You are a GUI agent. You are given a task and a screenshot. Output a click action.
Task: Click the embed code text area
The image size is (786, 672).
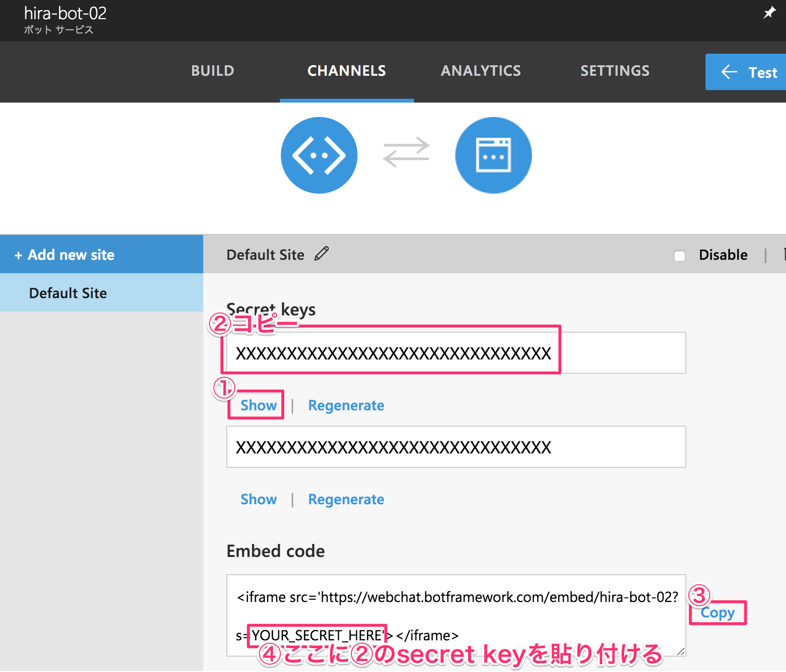tap(455, 616)
